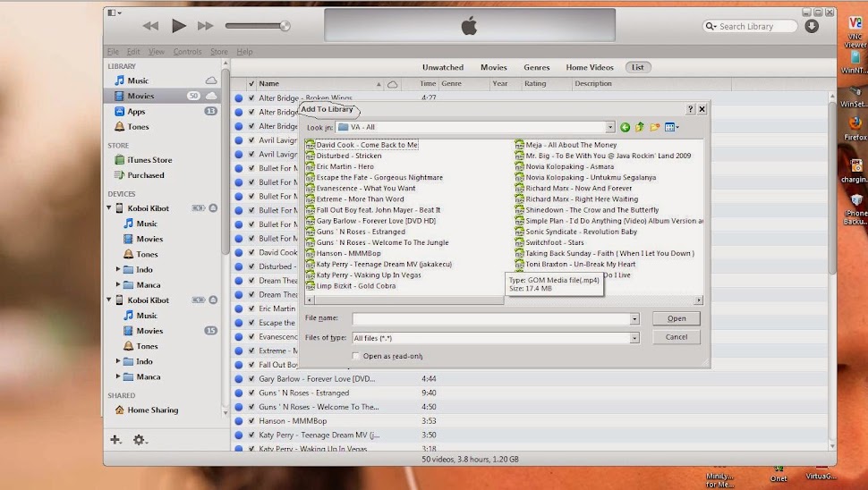Toggle the check-all box in the list header
The image size is (868, 490).
coord(251,83)
